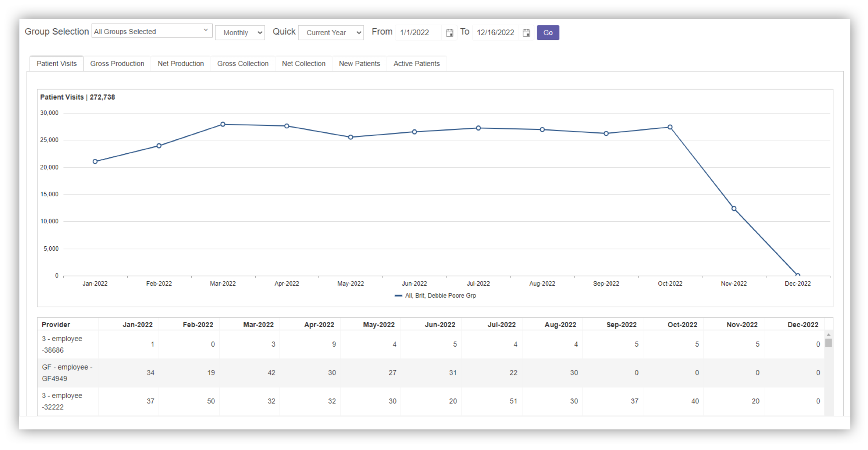This screenshot has height=450, width=868.
Task: Edit the From date field
Action: pos(419,33)
